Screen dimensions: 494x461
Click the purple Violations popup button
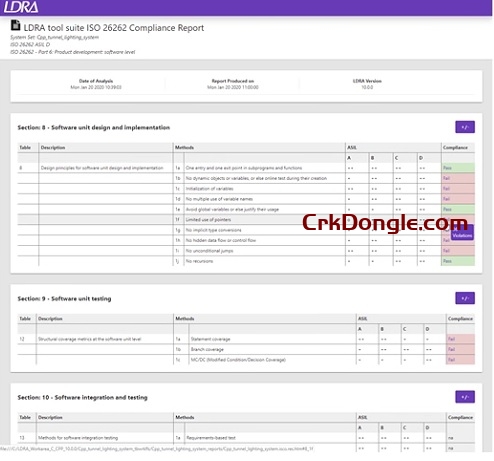[462, 233]
